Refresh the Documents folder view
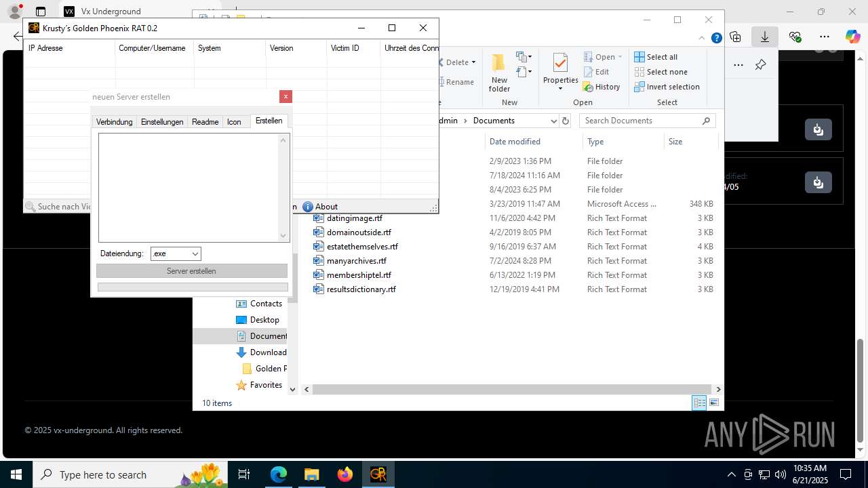868x488 pixels. click(x=565, y=121)
